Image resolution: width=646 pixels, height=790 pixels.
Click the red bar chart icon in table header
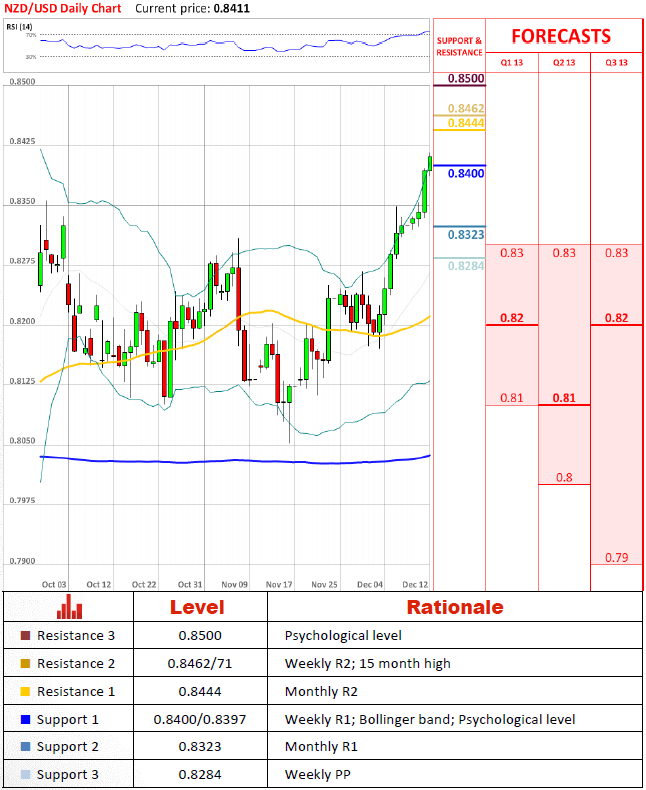69,607
